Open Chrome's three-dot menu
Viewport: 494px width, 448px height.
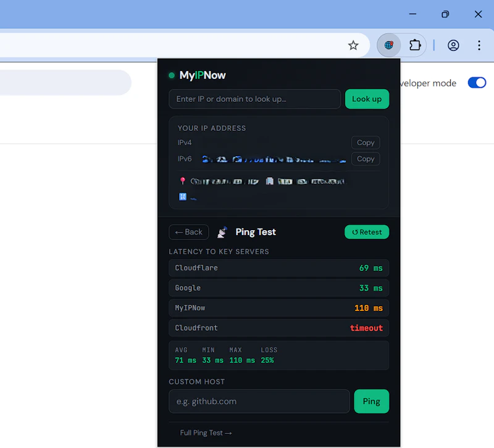click(x=479, y=45)
